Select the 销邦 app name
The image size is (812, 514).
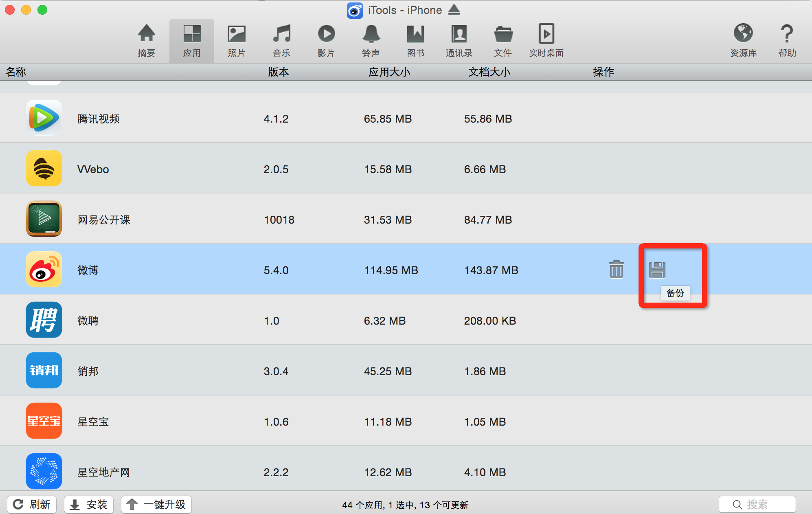point(88,371)
